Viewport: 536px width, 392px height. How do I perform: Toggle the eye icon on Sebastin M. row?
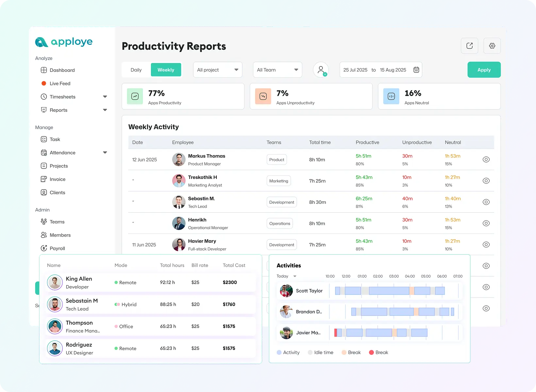click(x=486, y=202)
